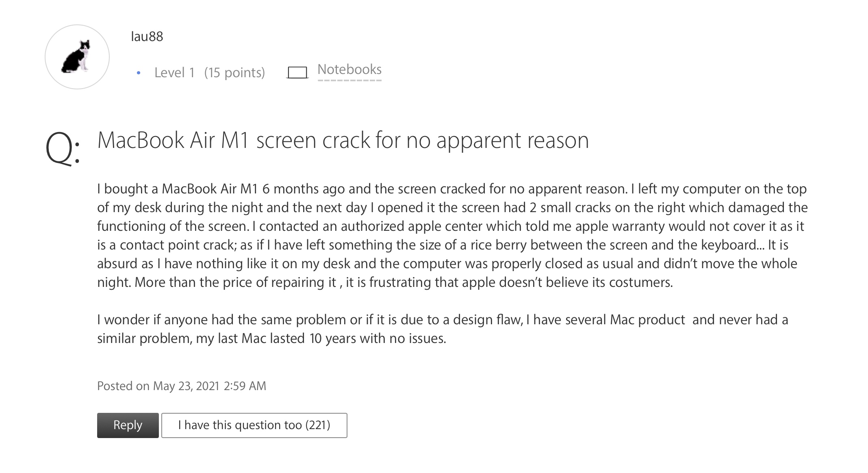This screenshot has height=473, width=868.
Task: Click the laptop icon beside Notebooks
Action: pos(297,73)
